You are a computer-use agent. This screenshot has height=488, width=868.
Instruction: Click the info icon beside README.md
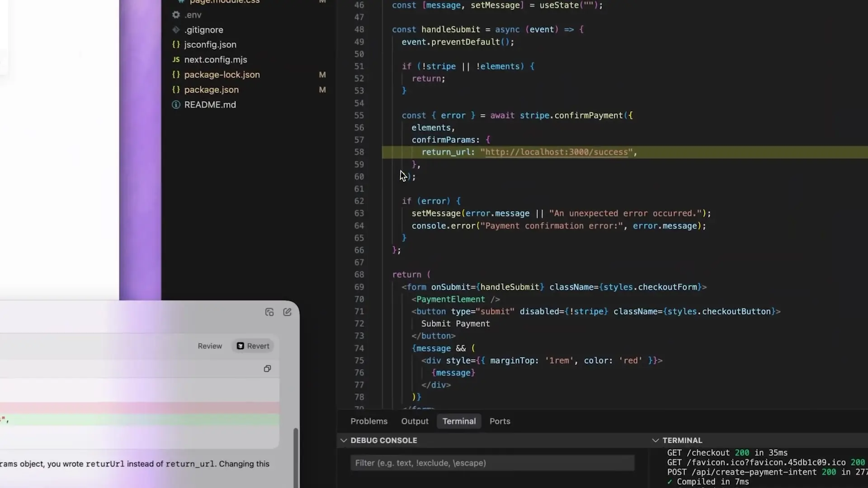click(176, 104)
